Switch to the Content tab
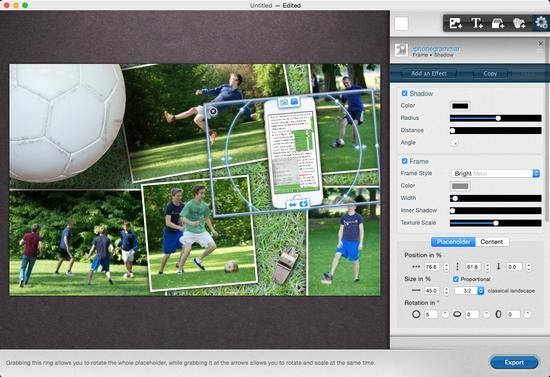550x377 pixels. click(491, 242)
